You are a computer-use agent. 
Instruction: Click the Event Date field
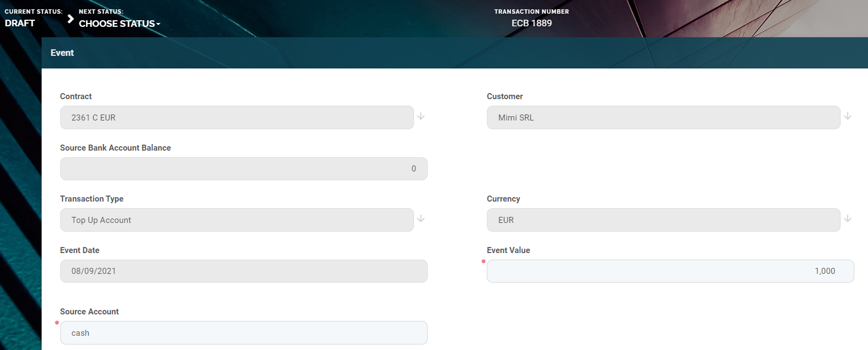(x=244, y=271)
